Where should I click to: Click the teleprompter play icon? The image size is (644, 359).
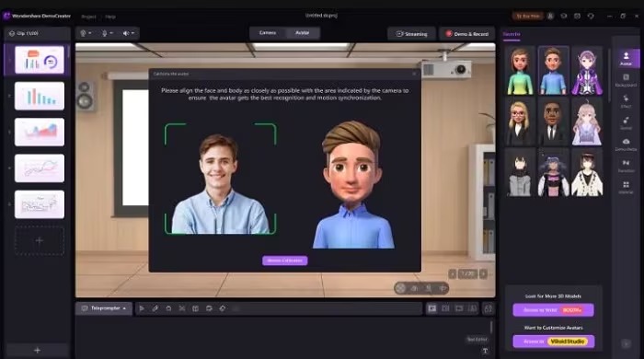pyautogui.click(x=142, y=308)
